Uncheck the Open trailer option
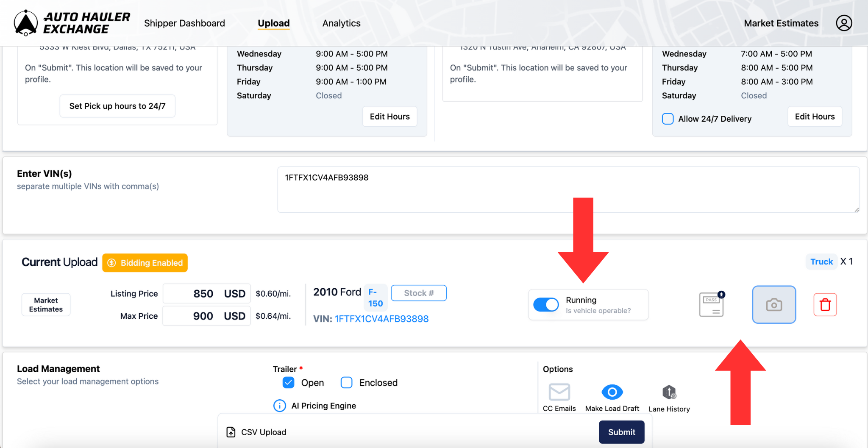 tap(288, 382)
